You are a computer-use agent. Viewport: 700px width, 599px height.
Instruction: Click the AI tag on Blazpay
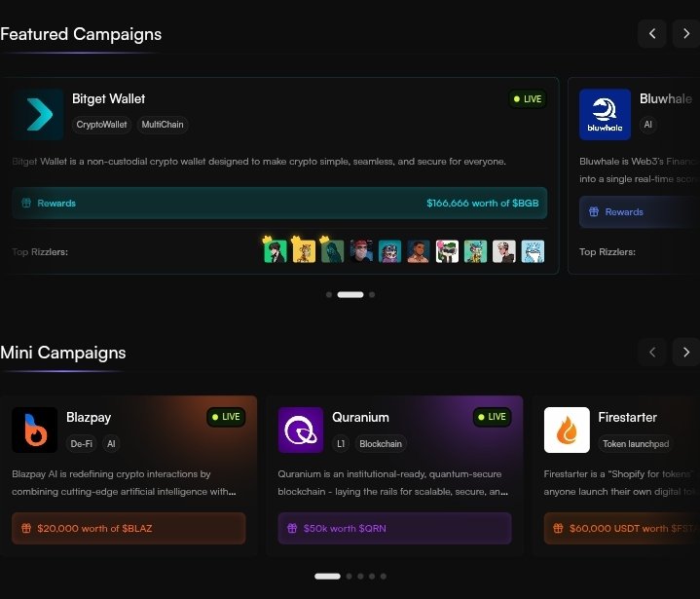click(111, 443)
